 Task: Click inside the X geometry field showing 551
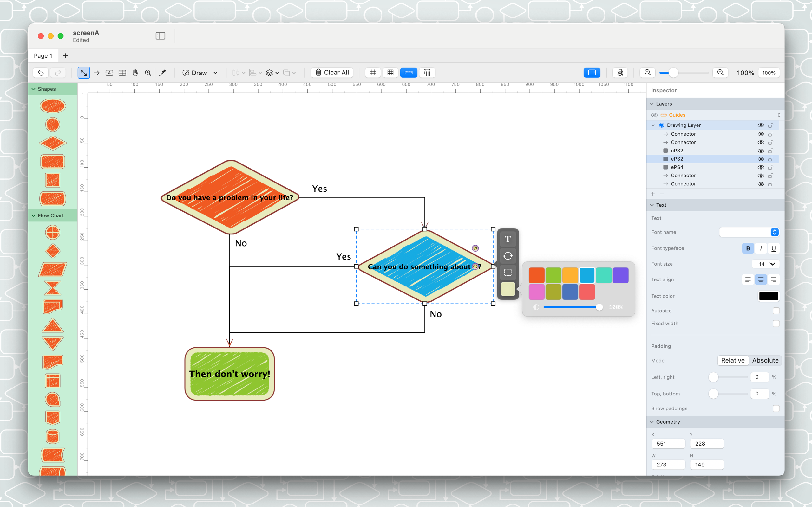click(668, 443)
